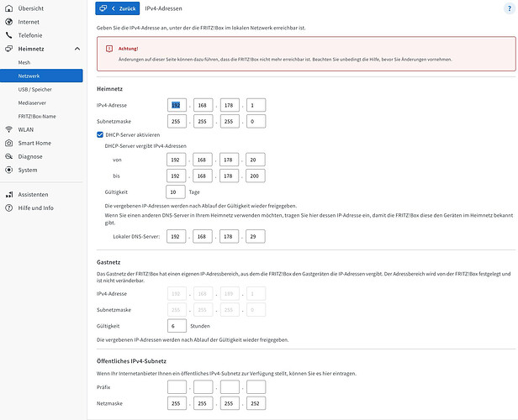Open Smart Home icon in sidebar

(9, 143)
